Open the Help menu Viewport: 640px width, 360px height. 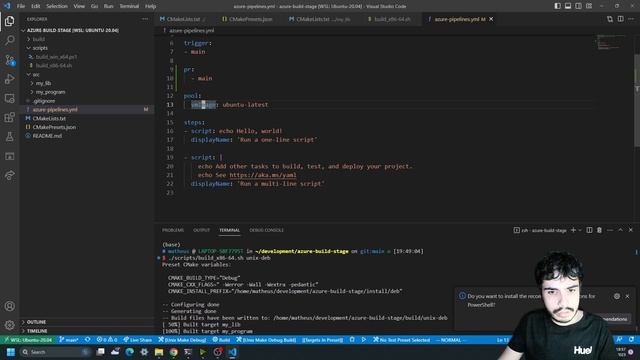[151, 6]
